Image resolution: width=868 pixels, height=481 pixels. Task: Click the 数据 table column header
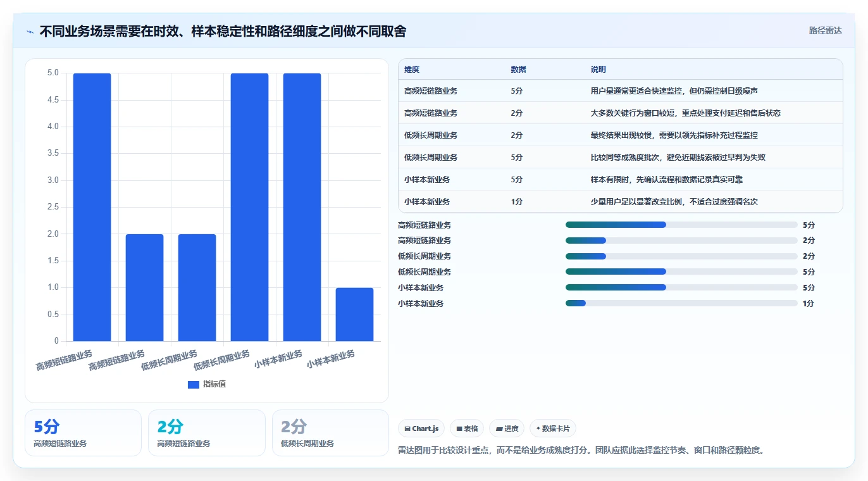click(x=518, y=70)
